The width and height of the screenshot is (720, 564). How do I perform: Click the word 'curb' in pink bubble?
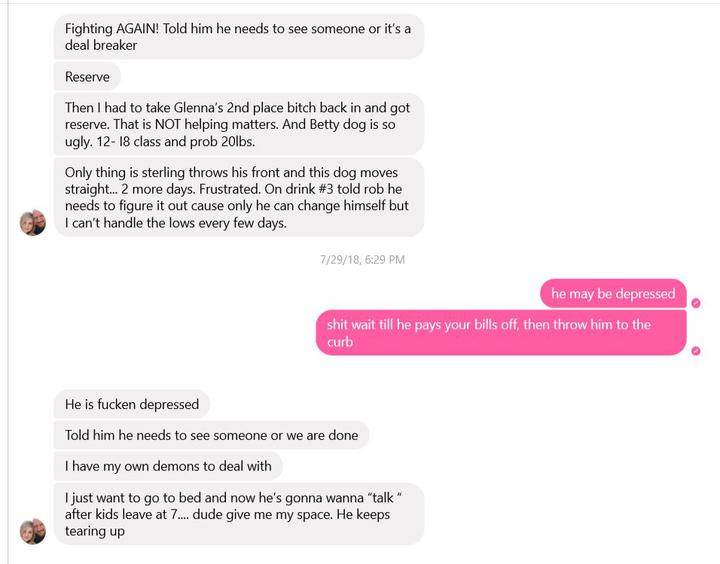pos(340,342)
